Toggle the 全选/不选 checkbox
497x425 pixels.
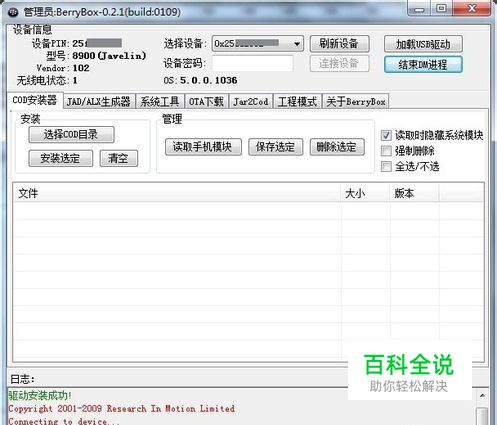386,166
